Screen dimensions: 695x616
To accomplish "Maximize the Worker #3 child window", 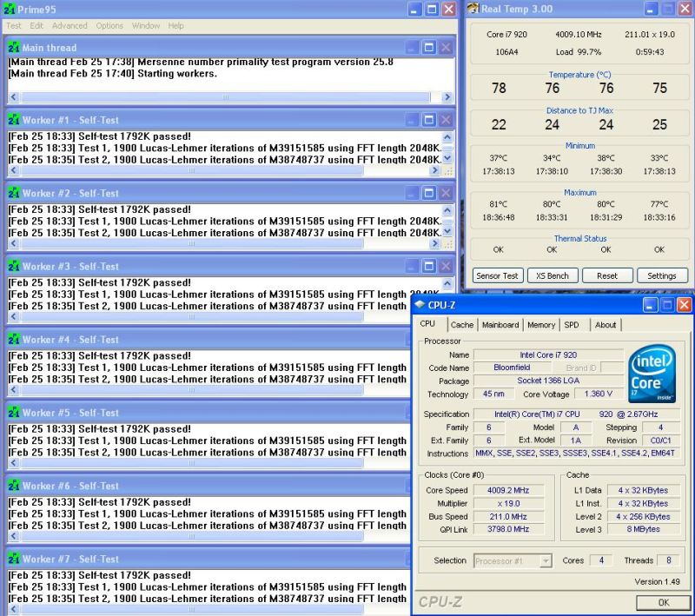I will [x=428, y=266].
